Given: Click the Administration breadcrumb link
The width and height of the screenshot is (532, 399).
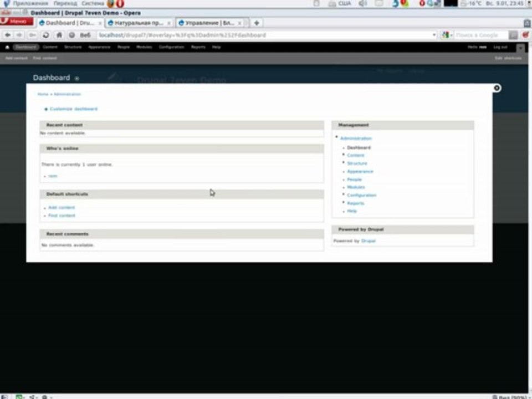Looking at the screenshot, I should coord(67,94).
